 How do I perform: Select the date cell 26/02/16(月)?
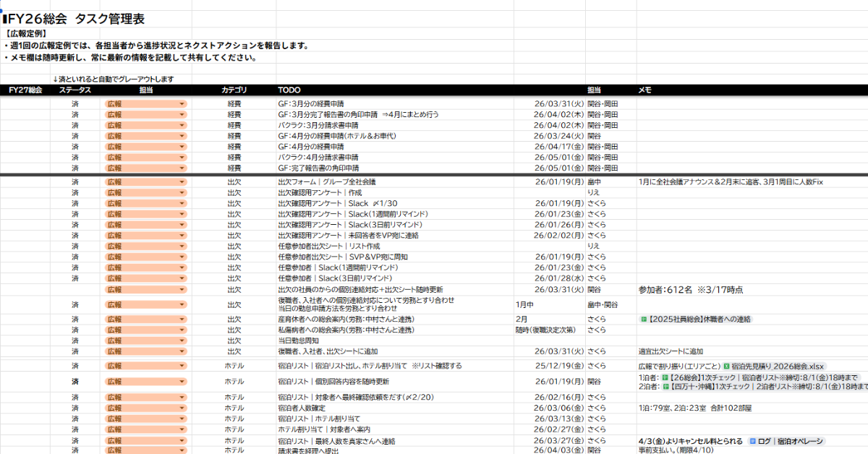coord(559,397)
